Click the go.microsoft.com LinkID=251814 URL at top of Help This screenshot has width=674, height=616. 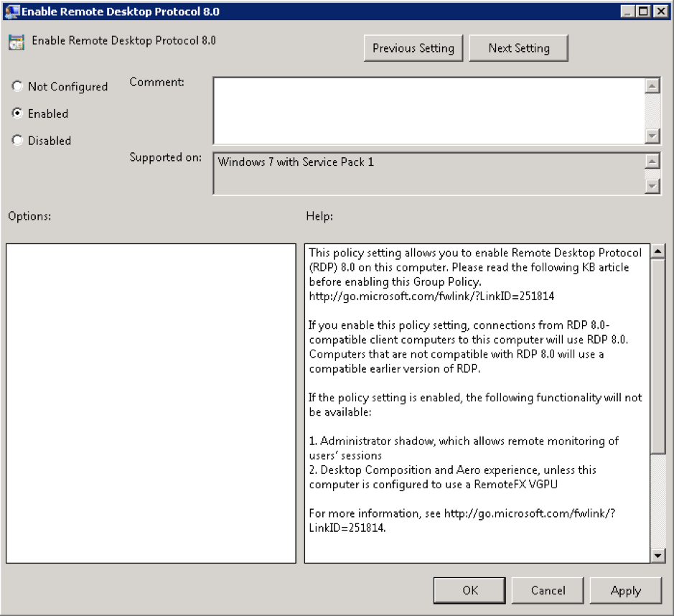[431, 297]
